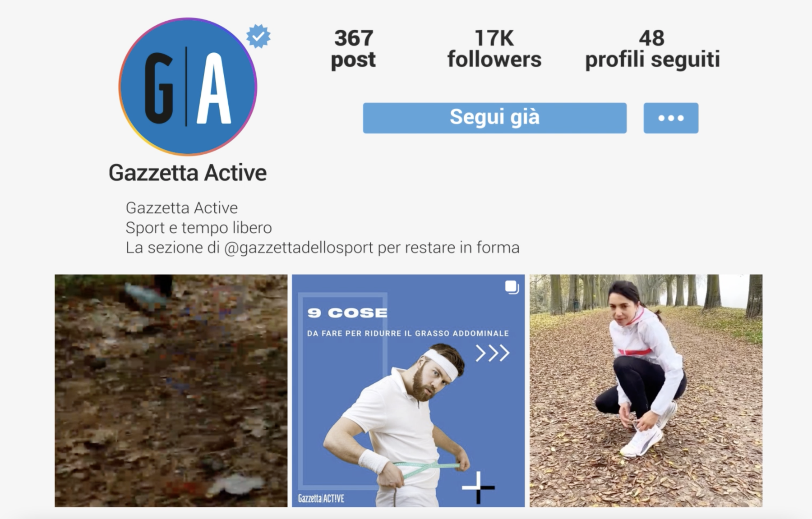Image resolution: width=812 pixels, height=519 pixels.
Task: Toggle the Segui già follow button
Action: 494,118
